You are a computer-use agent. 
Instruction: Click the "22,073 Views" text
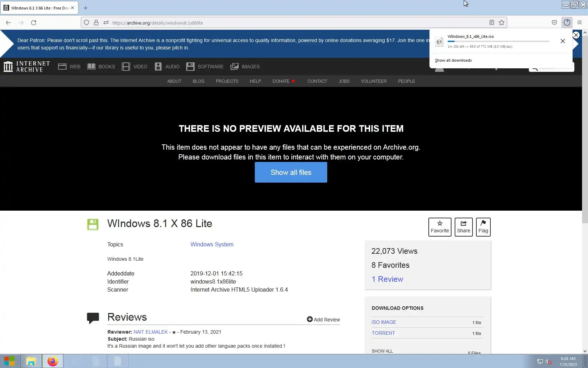click(x=394, y=251)
